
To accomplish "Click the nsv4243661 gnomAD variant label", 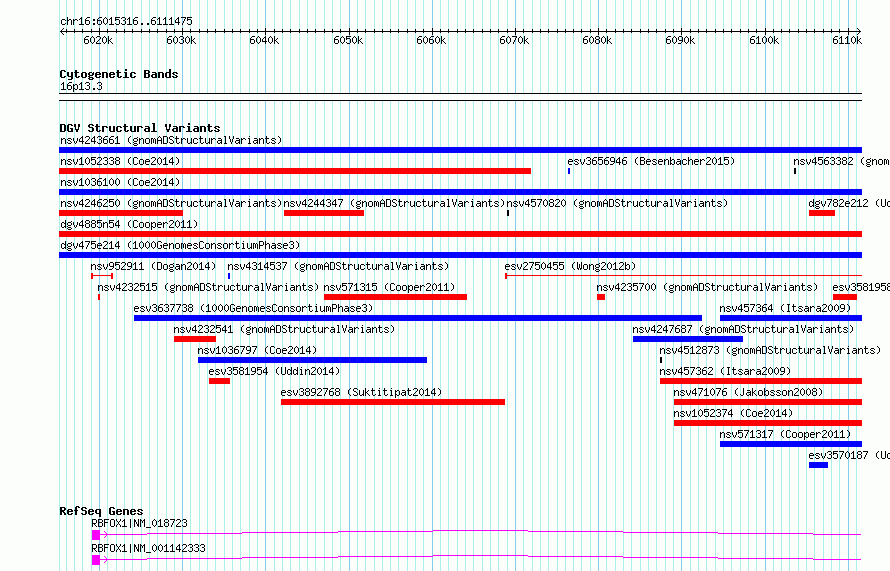I will tap(171, 140).
